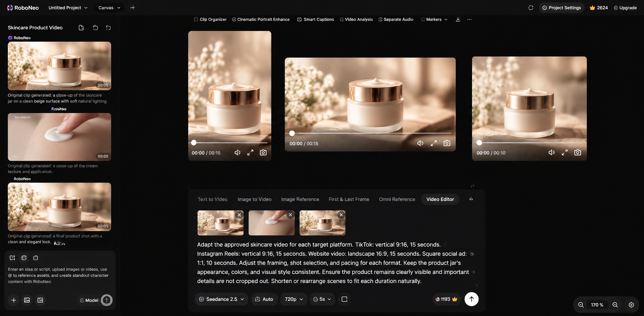This screenshot has width=644, height=316.
Task: Fullscreen the landscape 00:15 video
Action: (x=434, y=143)
